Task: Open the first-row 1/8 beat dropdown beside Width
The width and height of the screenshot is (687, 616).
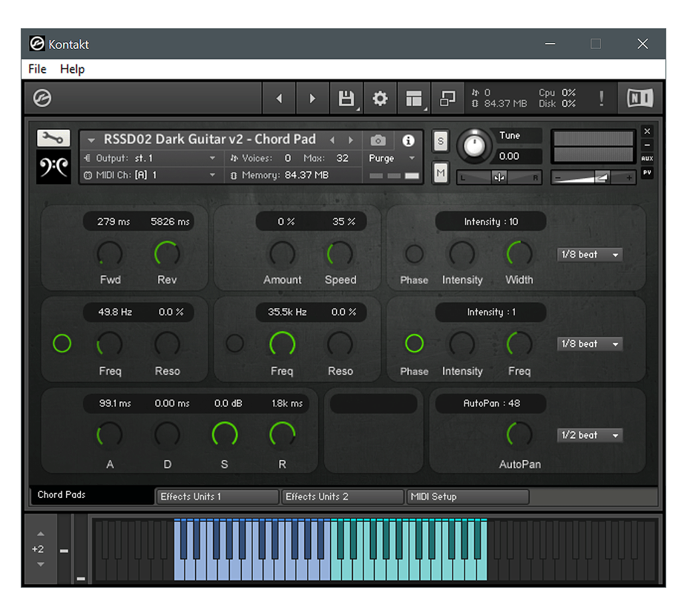Action: [590, 255]
